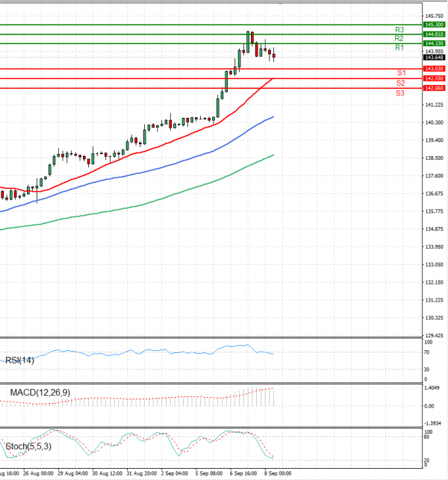Select the R3 resistance label

point(399,30)
